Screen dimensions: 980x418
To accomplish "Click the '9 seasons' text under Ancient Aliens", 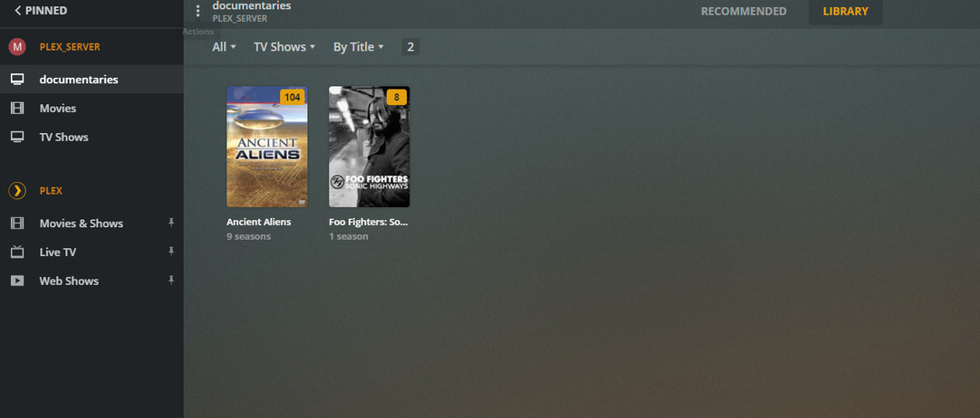I will [x=249, y=236].
